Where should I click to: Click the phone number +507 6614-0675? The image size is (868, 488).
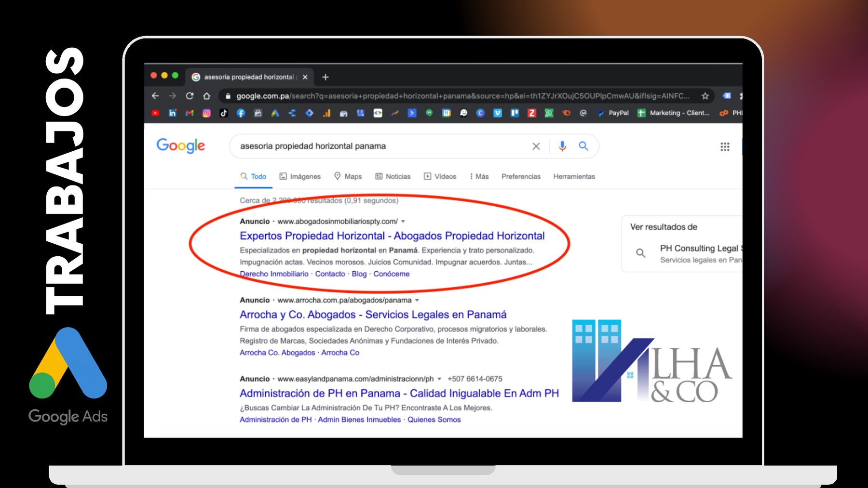click(475, 379)
